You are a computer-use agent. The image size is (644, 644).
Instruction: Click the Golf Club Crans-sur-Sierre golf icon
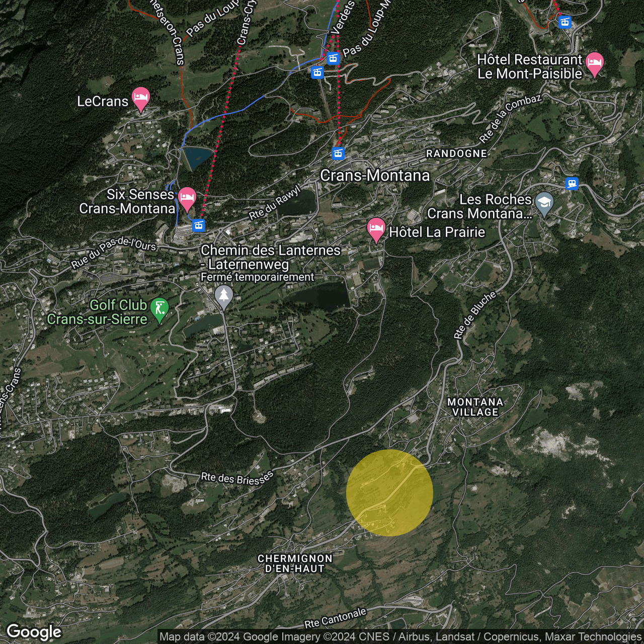pos(159,308)
